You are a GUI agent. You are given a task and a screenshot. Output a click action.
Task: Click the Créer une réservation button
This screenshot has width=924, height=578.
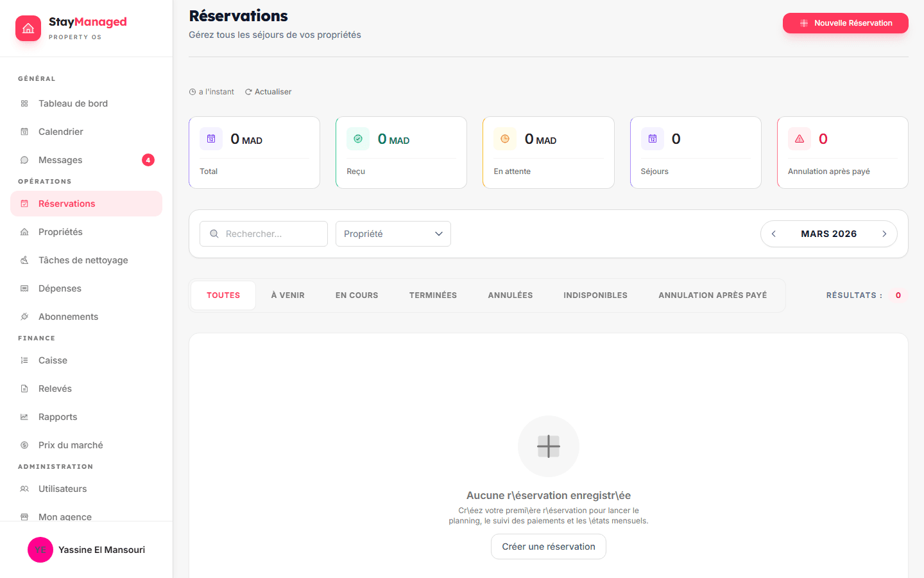tap(548, 547)
